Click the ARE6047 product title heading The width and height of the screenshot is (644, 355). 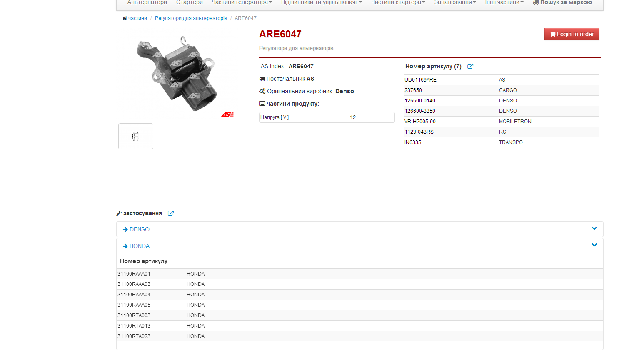click(x=280, y=34)
